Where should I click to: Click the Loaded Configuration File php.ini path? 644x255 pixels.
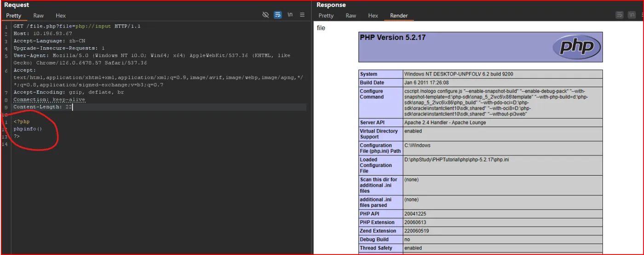[456, 160]
